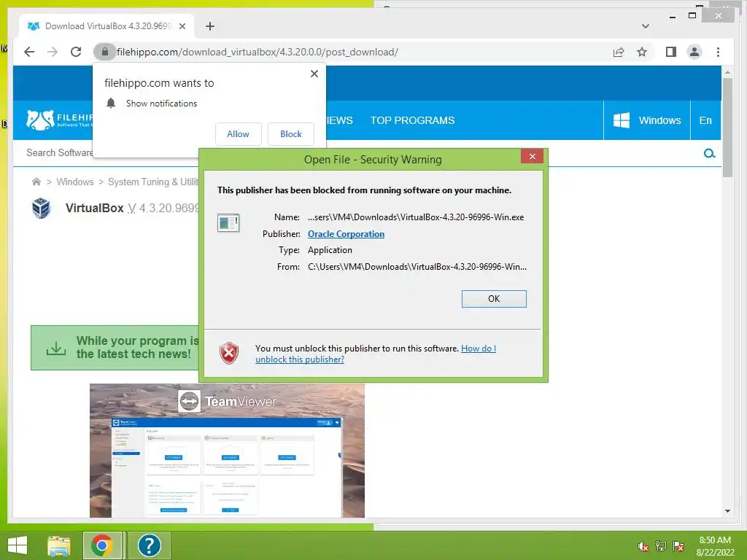
Task: Open the Action Center flag icon
Action: click(678, 547)
